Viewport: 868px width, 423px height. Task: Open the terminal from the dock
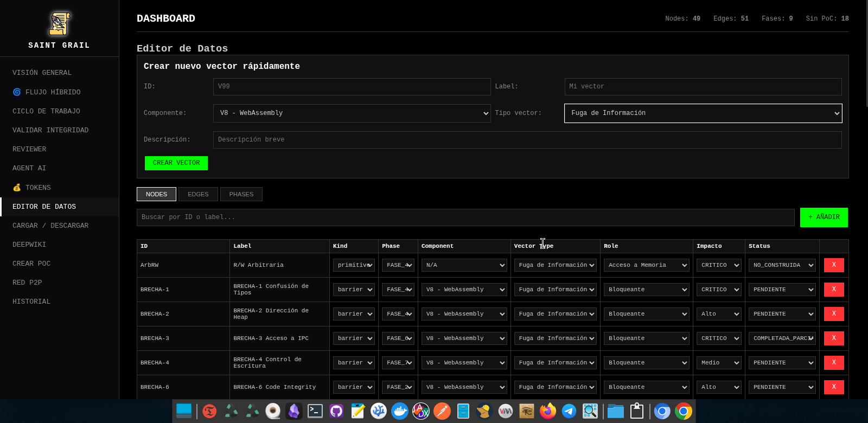tap(315, 412)
